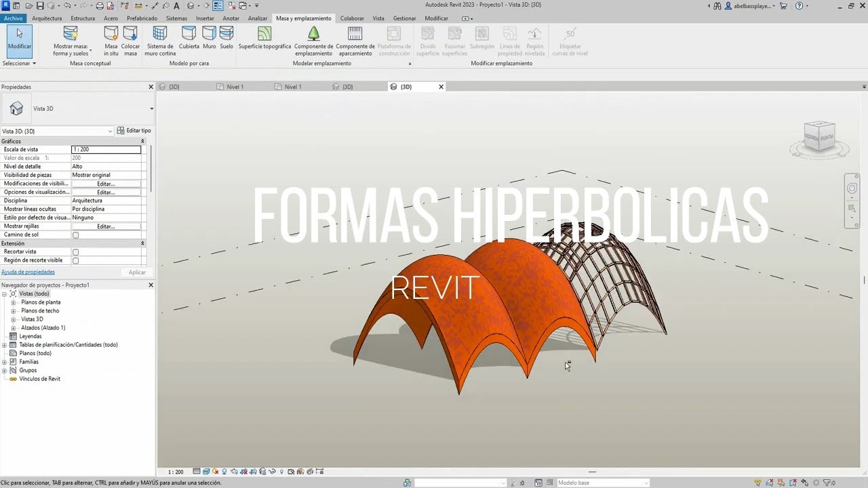The image size is (868, 488).
Task: Collapse the Gráficos properties section
Action: [142, 141]
